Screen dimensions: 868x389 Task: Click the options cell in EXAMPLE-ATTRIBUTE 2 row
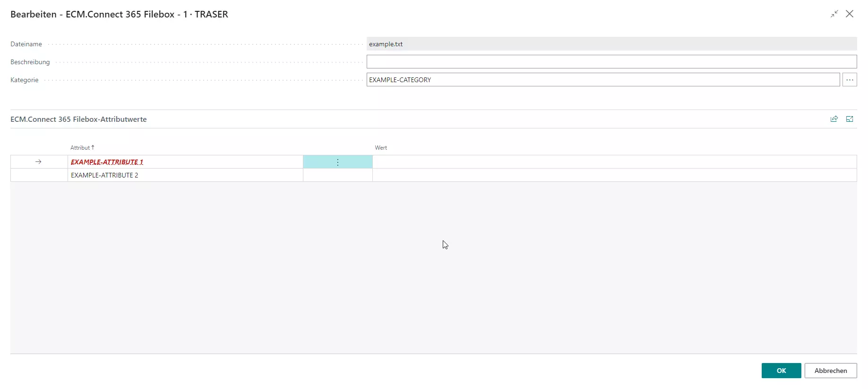[x=337, y=175]
